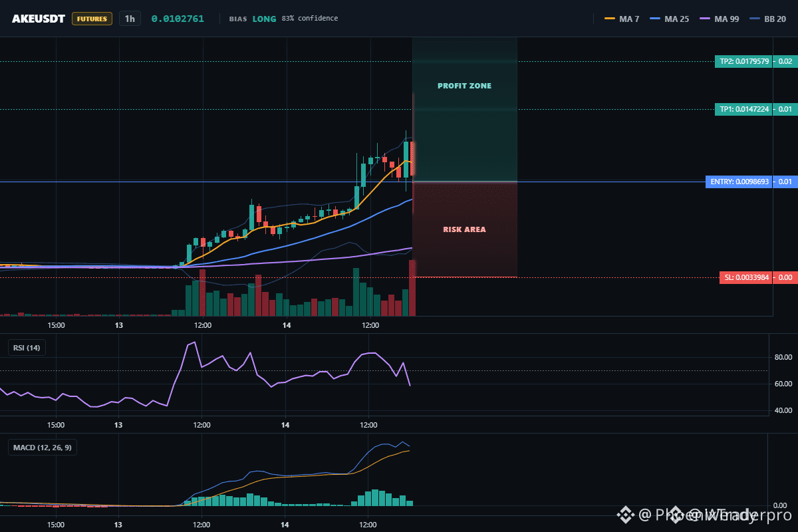
Task: Click the 14 date label on main chart axis
Action: (x=287, y=325)
